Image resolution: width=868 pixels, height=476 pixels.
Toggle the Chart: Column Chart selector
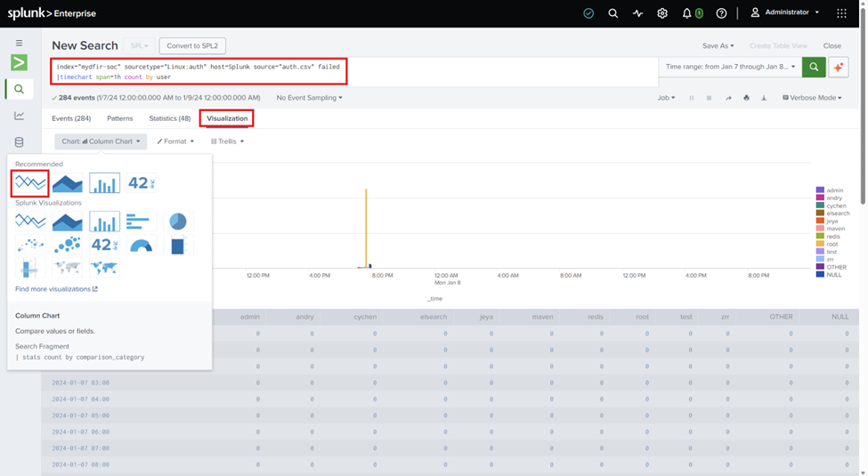[101, 141]
